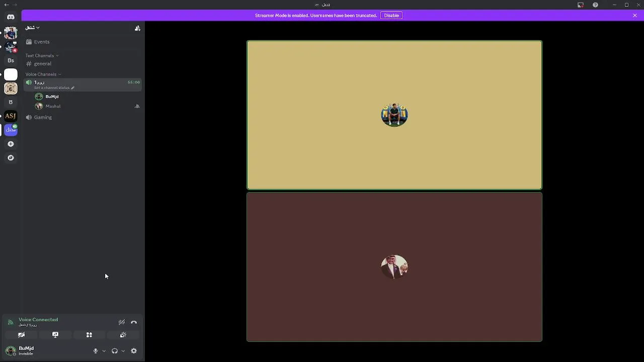
Task: Open the ASJ server icon
Action: [x=11, y=116]
